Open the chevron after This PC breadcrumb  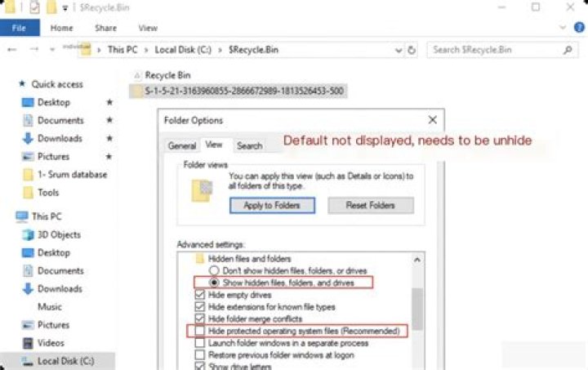point(146,50)
